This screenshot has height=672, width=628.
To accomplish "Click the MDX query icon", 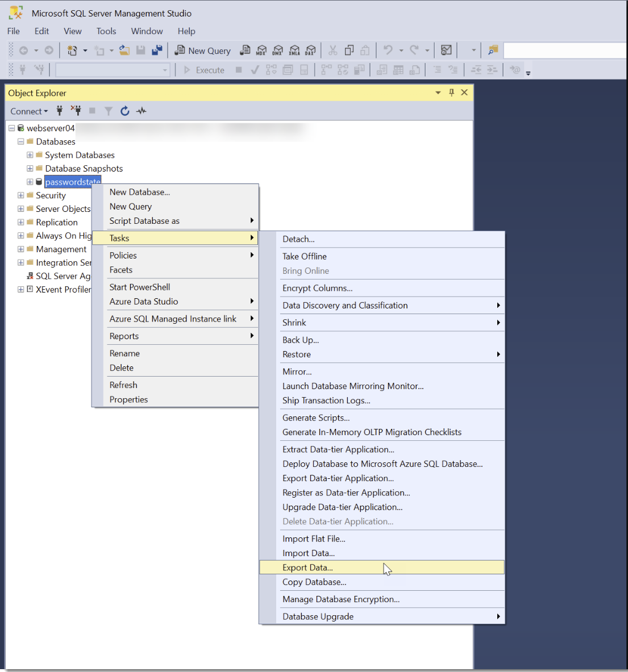I will click(x=261, y=51).
